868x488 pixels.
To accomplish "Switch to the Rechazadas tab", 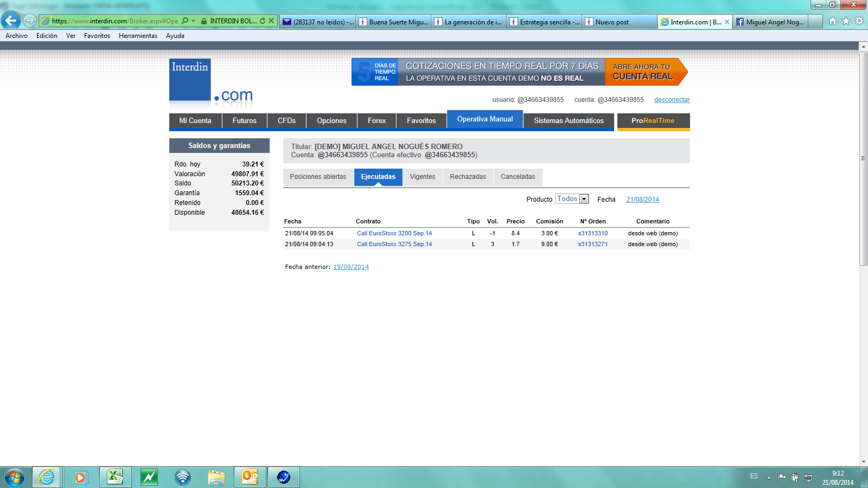I will pos(468,177).
